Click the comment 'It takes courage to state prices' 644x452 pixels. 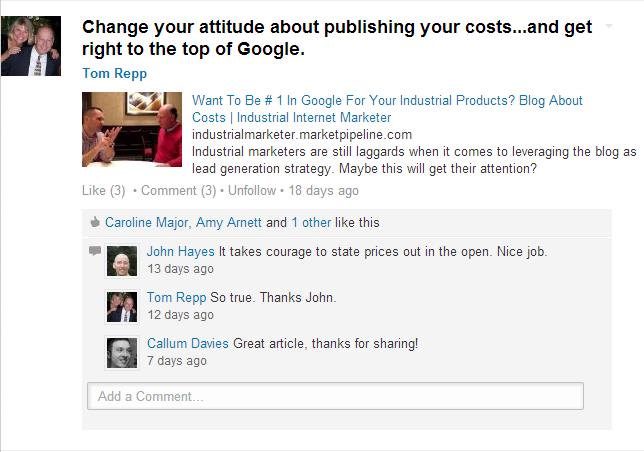tap(383, 251)
